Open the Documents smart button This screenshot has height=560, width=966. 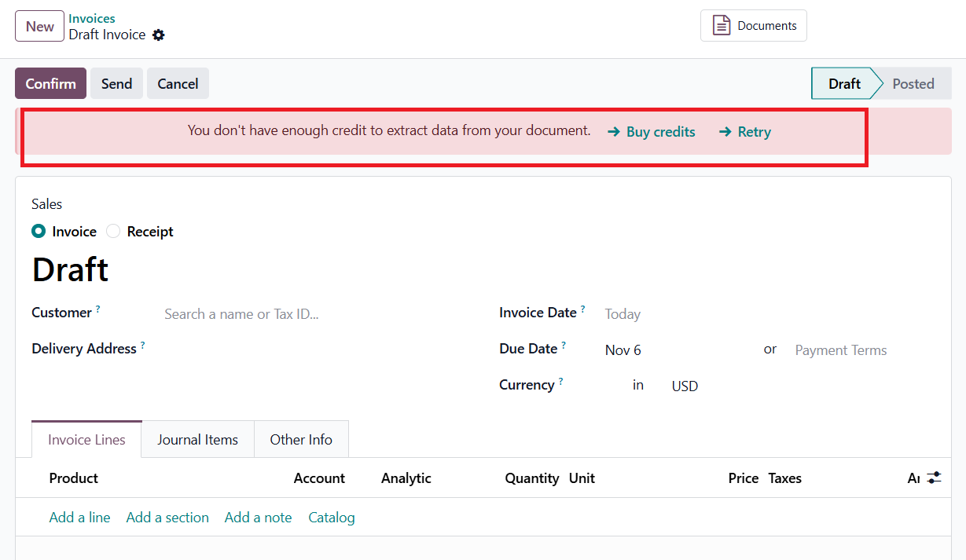(754, 26)
